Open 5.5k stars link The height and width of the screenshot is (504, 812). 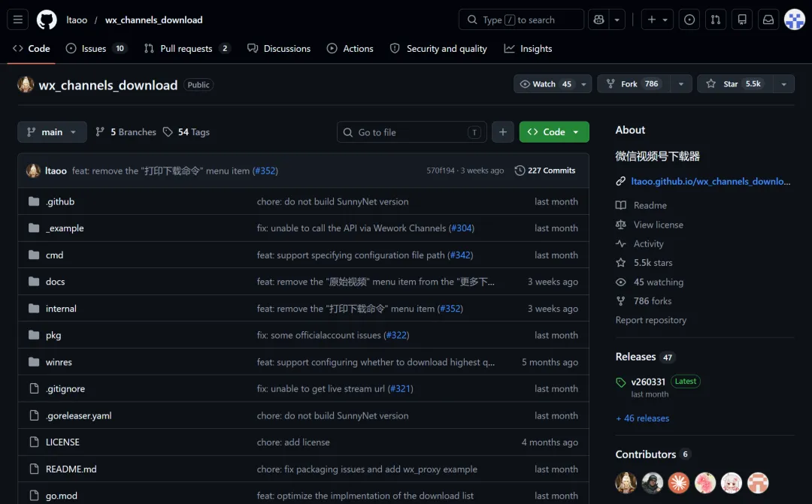point(653,263)
